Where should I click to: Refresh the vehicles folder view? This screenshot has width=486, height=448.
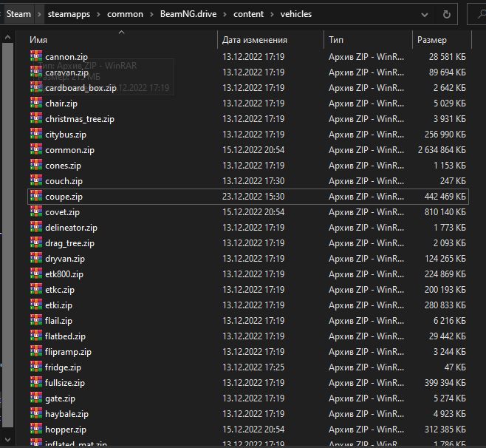tap(446, 14)
